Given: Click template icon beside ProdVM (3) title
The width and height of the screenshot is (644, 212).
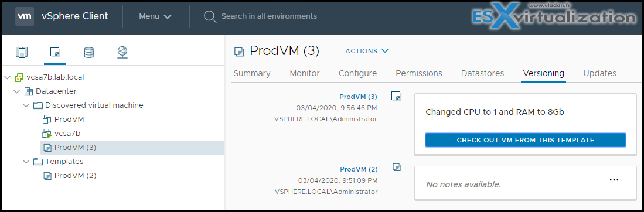Looking at the screenshot, I should (x=238, y=52).
